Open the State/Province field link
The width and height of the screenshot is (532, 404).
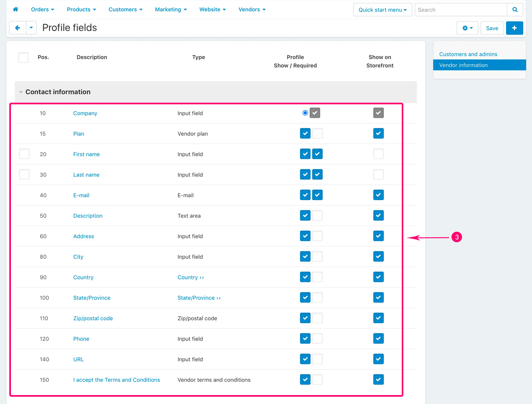coord(91,298)
